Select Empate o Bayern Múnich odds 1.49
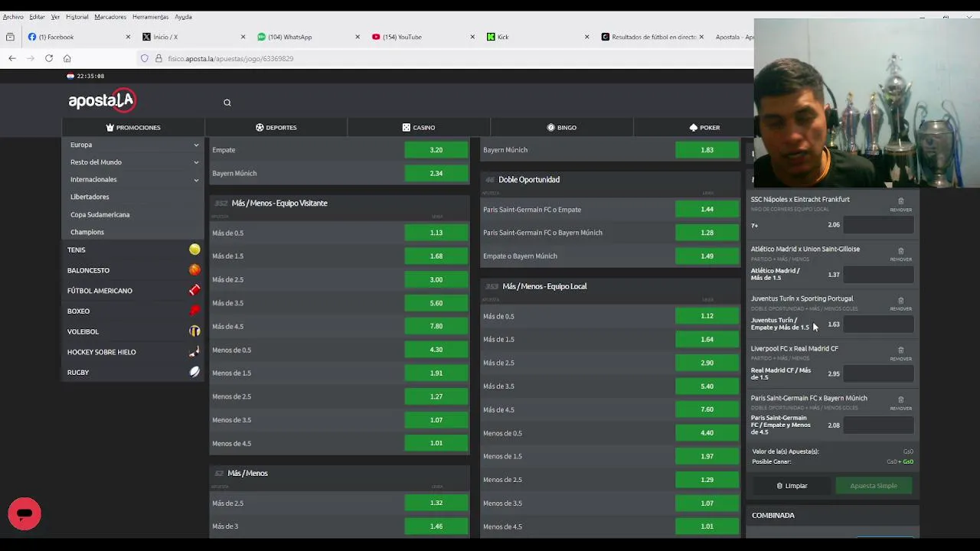980x551 pixels. pyautogui.click(x=707, y=256)
